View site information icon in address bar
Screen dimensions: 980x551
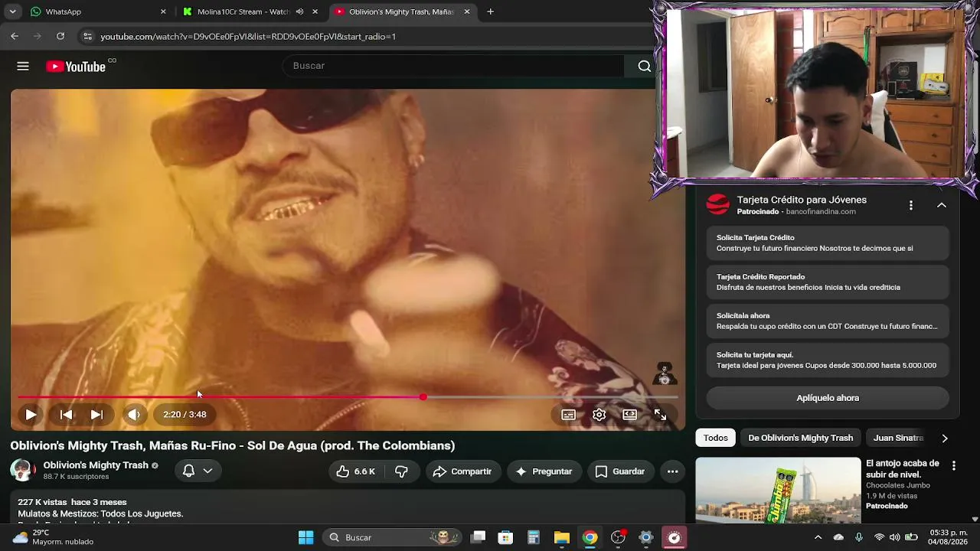click(87, 36)
